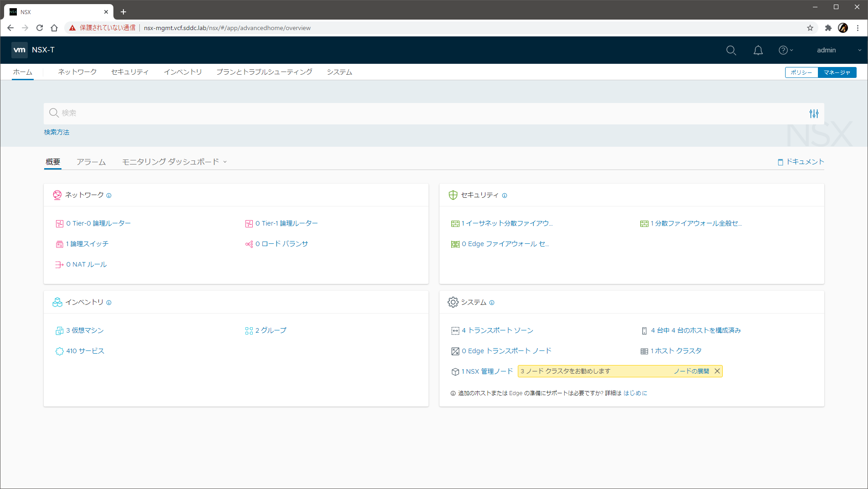Click the search magnifier icon in header
This screenshot has width=868, height=489.
[x=731, y=50]
